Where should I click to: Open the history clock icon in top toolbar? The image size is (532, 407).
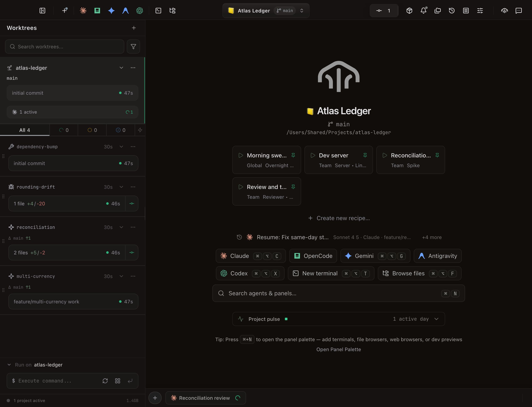[452, 11]
